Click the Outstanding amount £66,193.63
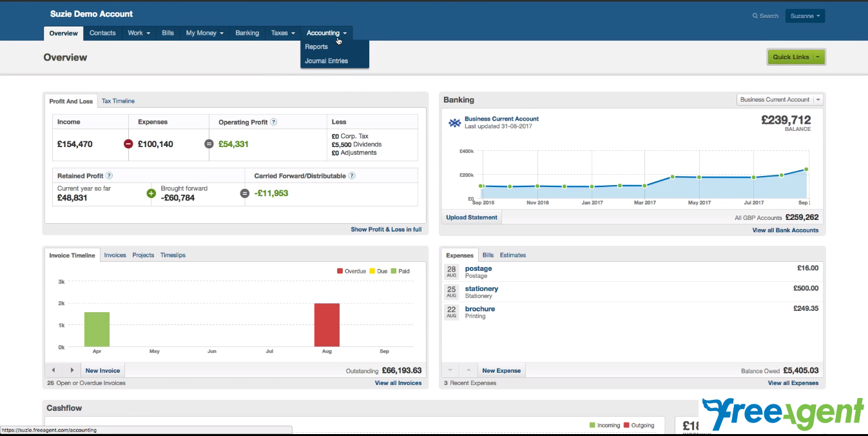The height and width of the screenshot is (436, 868). 401,370
